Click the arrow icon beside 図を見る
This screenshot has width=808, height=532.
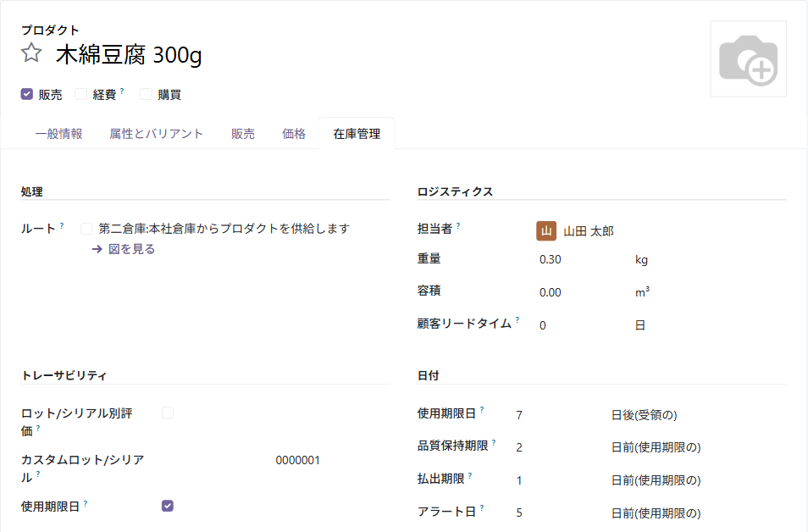97,250
